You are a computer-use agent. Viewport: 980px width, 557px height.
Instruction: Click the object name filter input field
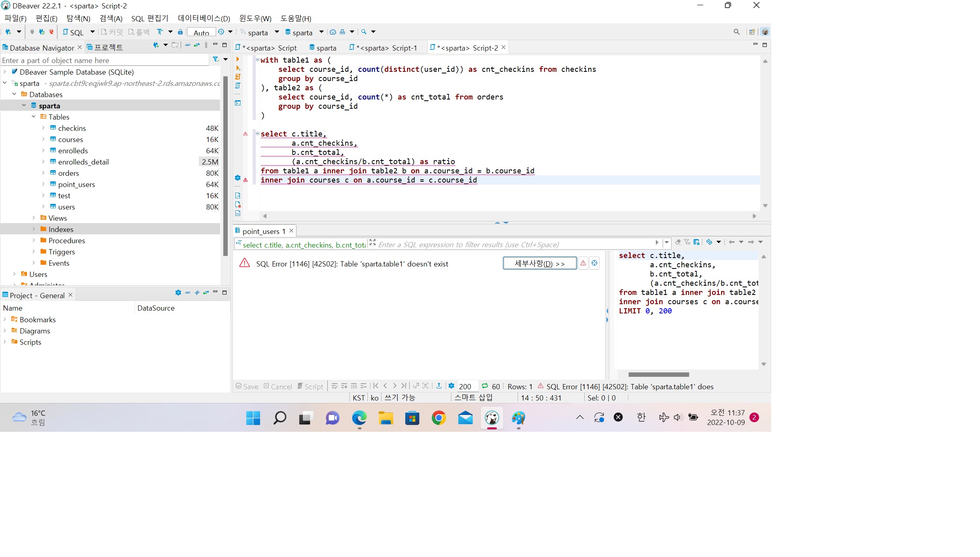[104, 60]
